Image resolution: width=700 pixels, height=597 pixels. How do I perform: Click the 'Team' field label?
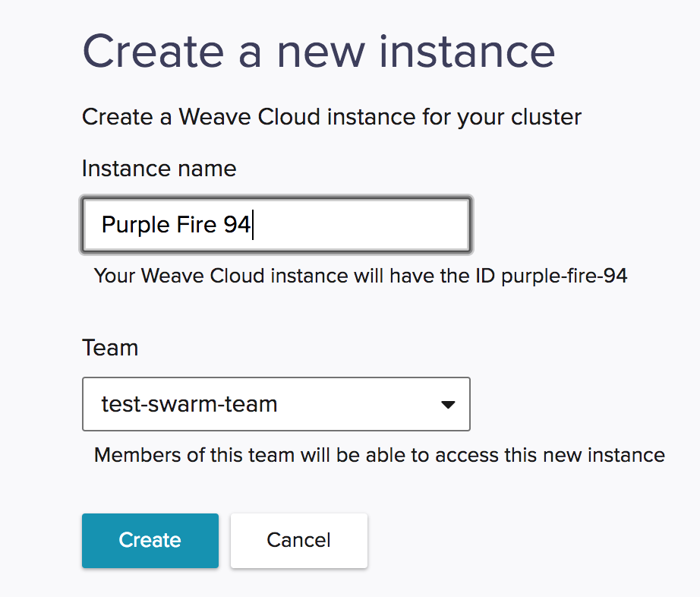110,347
